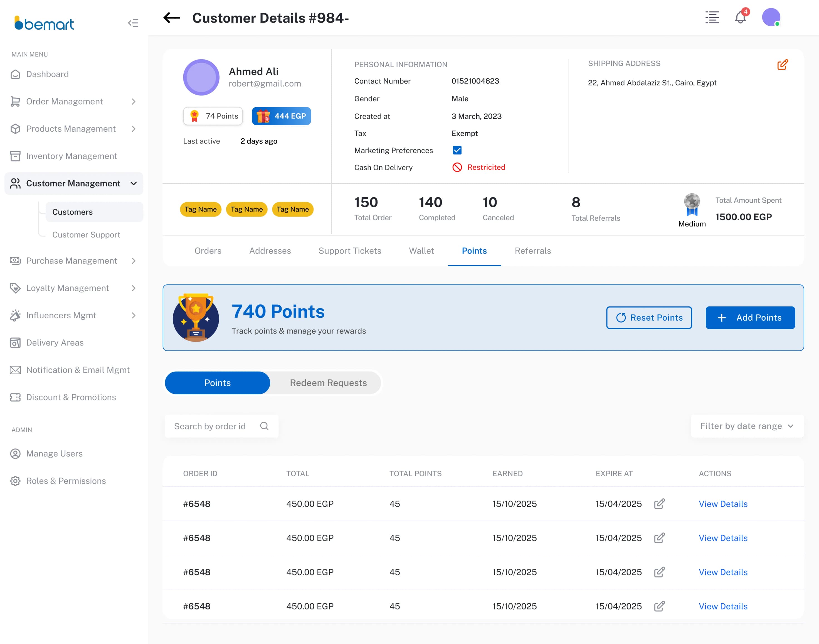Toggle the Marketing Preferences checkbox

click(x=457, y=151)
